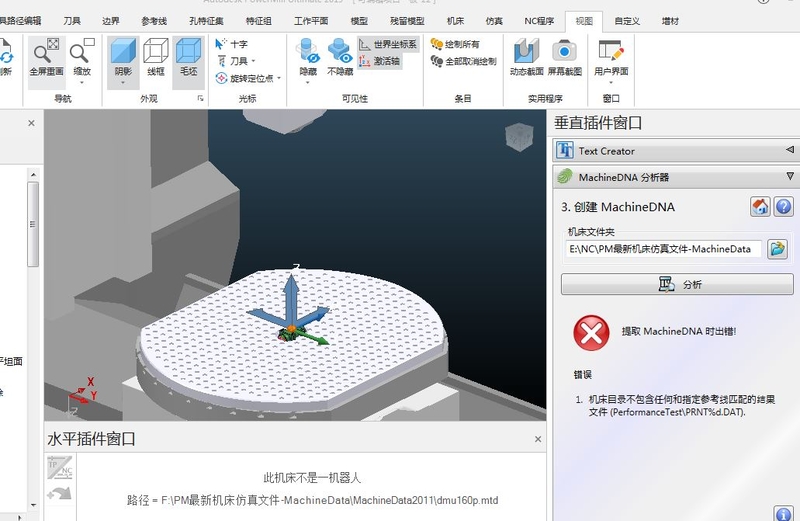Open the 特征组 ribbon tab
800x521 pixels.
click(259, 21)
